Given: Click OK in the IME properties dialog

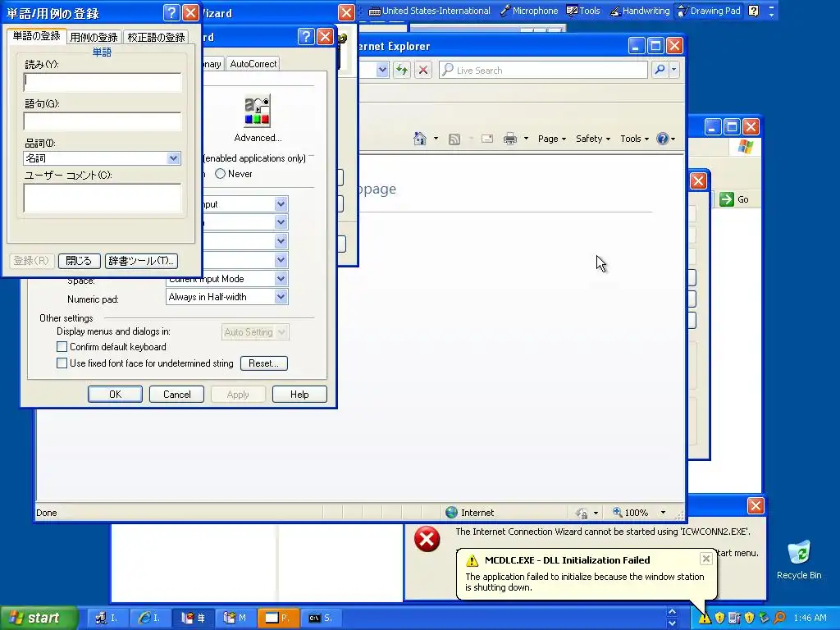Looking at the screenshot, I should (115, 395).
